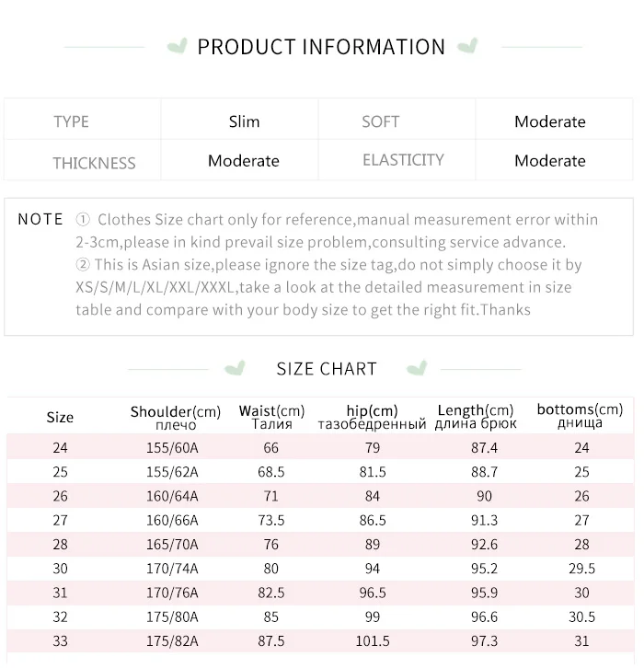Select the size 30 row label
644x668 pixels.
point(61,569)
